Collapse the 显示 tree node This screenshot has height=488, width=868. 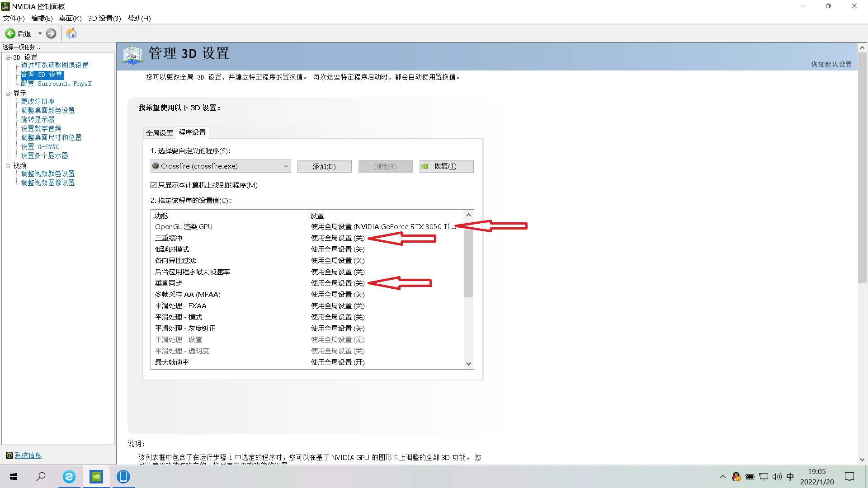click(x=8, y=94)
